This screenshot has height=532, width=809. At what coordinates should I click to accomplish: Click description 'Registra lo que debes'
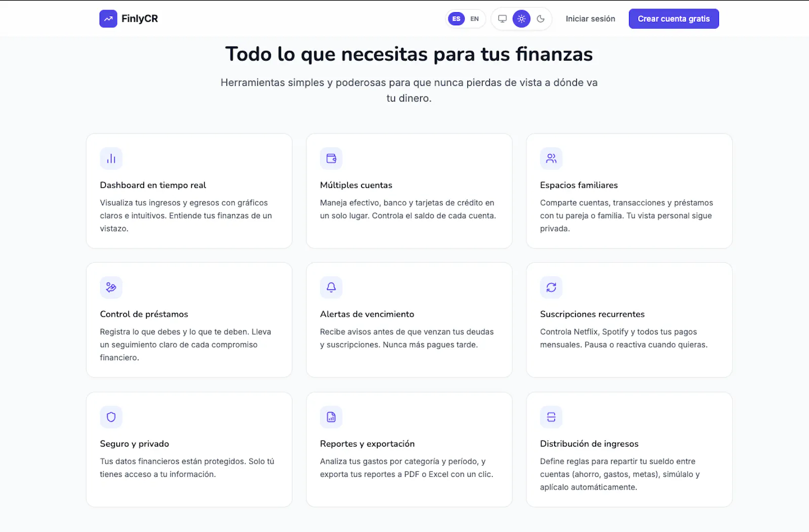pos(186,345)
